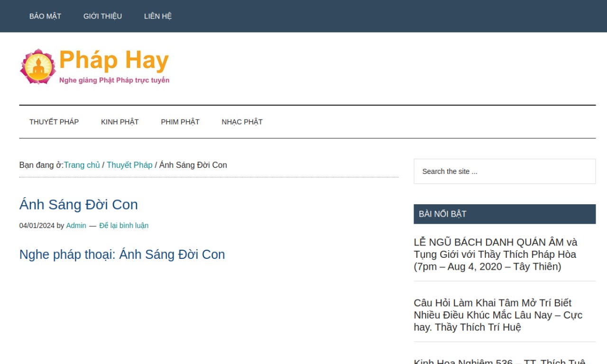Click the Pháp Hay lotus Buddha logo
The image size is (607, 364).
point(38,67)
